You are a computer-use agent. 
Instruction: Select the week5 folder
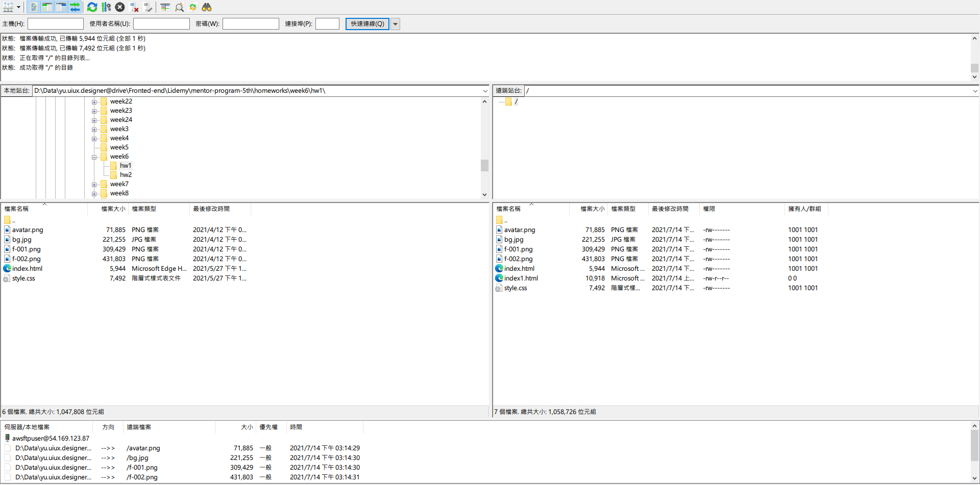(x=119, y=147)
